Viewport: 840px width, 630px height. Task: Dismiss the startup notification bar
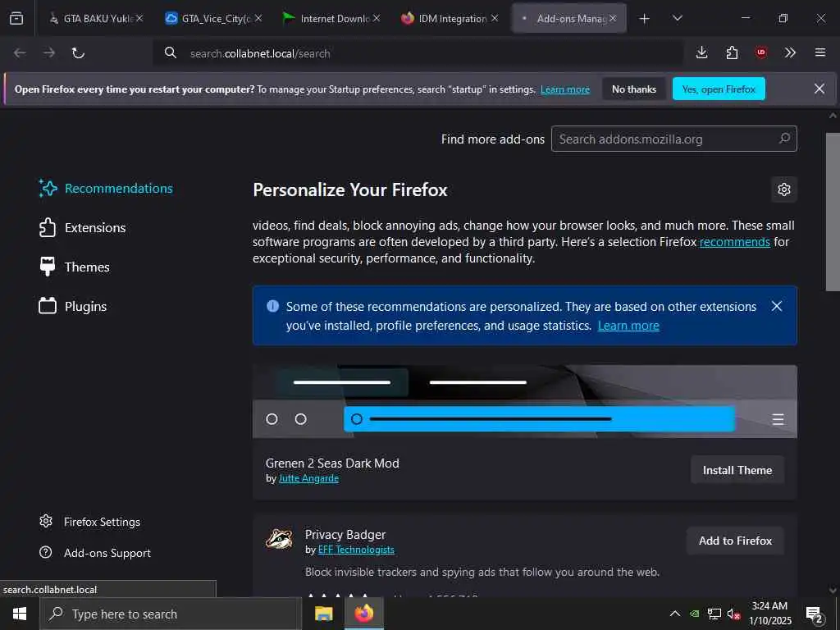click(819, 89)
